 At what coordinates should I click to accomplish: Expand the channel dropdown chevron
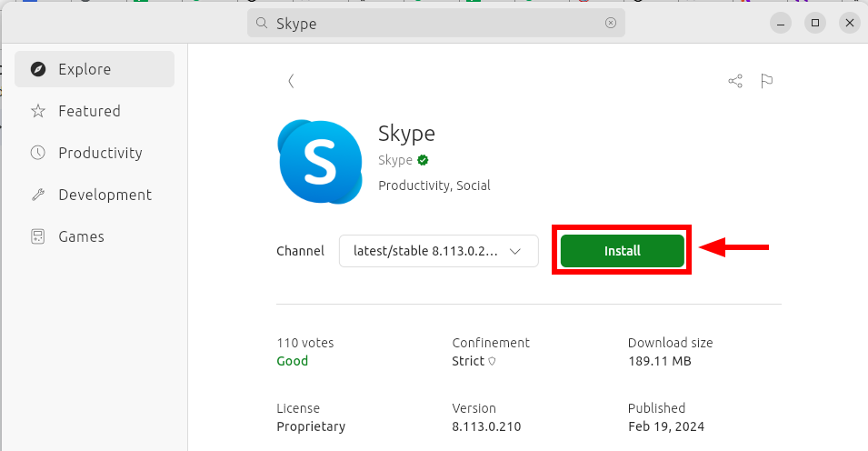(x=514, y=252)
